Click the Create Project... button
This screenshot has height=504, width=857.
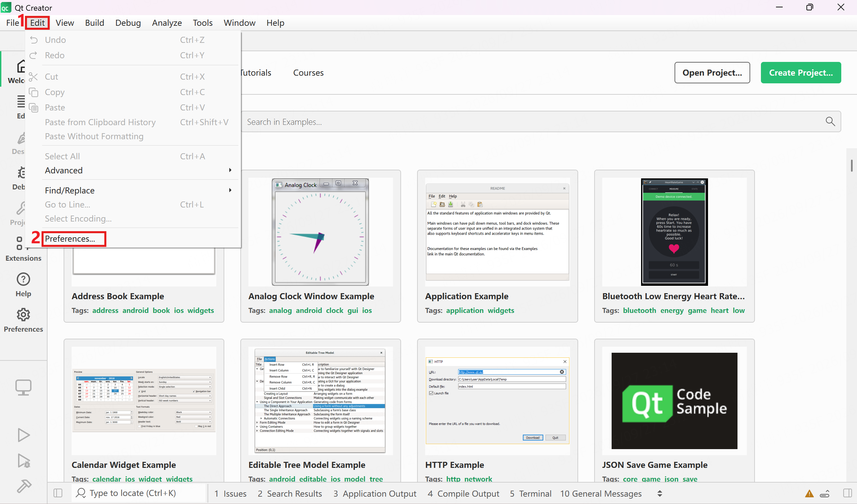coord(801,72)
